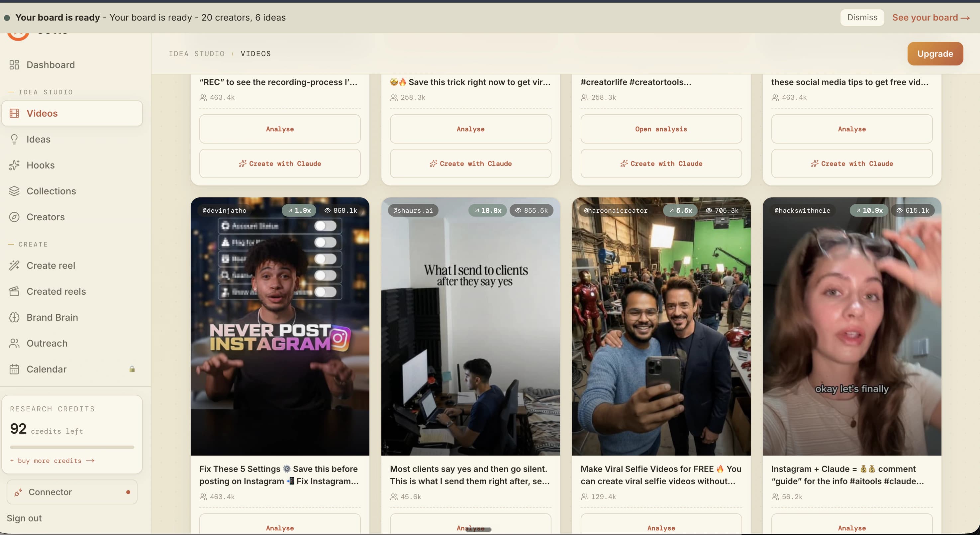Click the Upgrade button
The height and width of the screenshot is (535, 980).
tap(935, 53)
